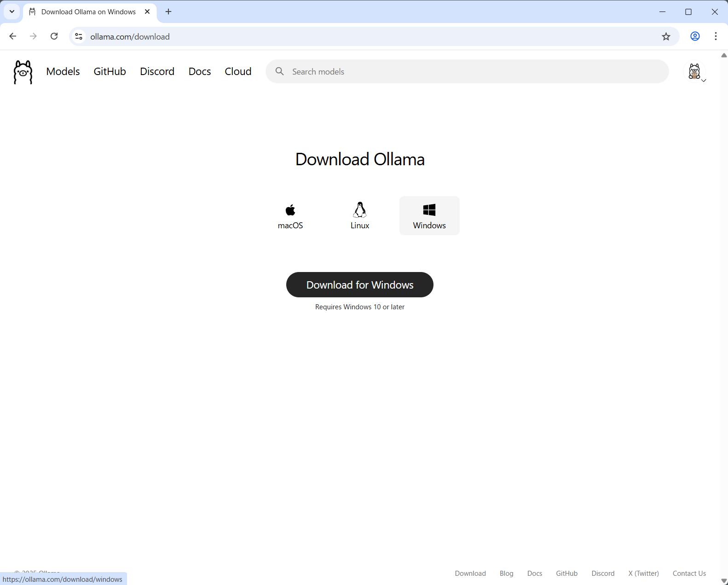
Task: Click the Ollama llama logo
Action: [x=23, y=72]
